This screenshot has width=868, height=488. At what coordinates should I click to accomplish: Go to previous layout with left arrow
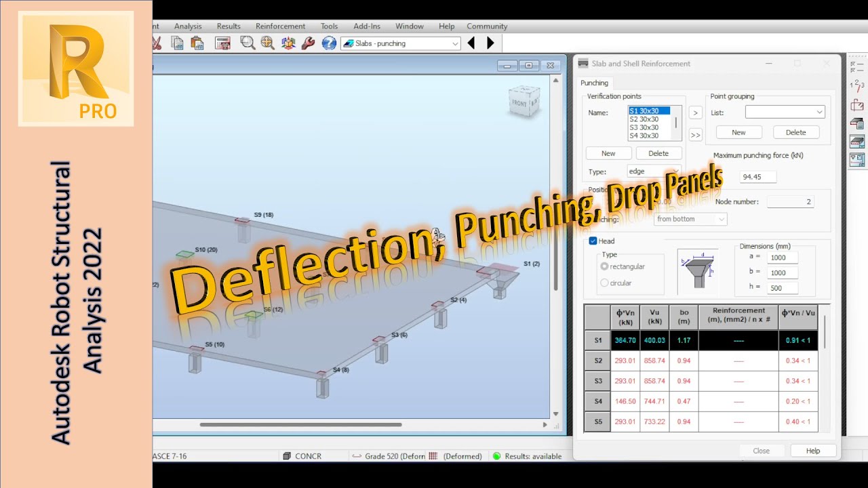[x=471, y=43]
